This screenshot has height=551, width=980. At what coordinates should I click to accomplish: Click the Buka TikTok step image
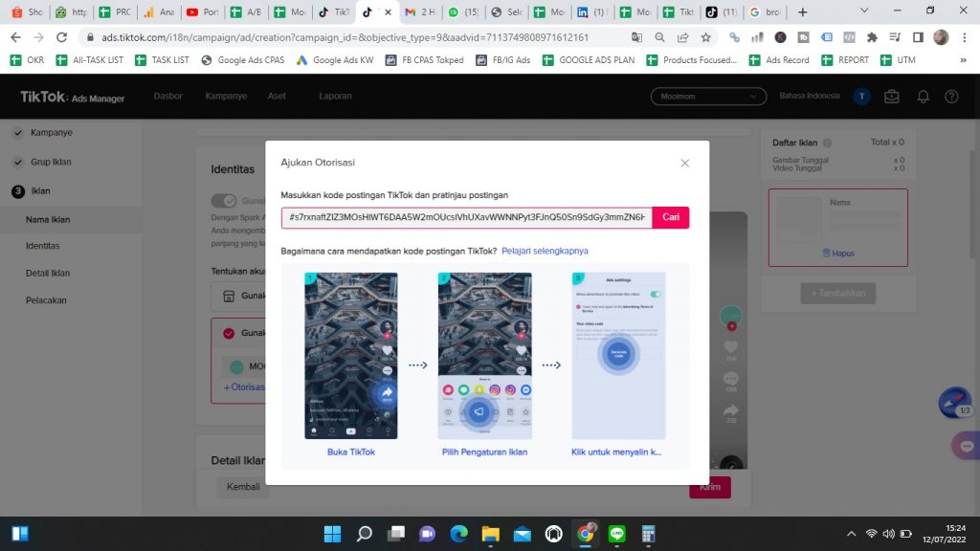[x=350, y=356]
